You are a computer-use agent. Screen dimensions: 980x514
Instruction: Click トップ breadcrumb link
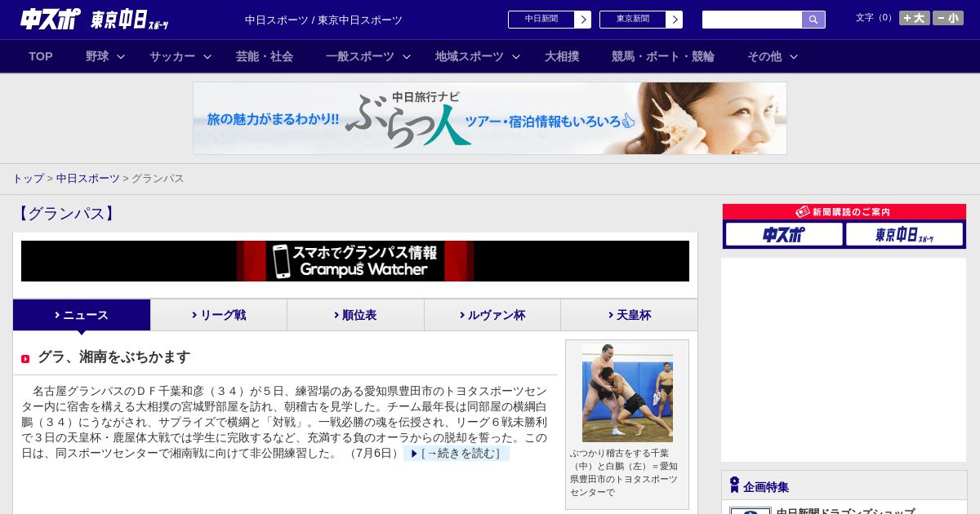tap(28, 179)
